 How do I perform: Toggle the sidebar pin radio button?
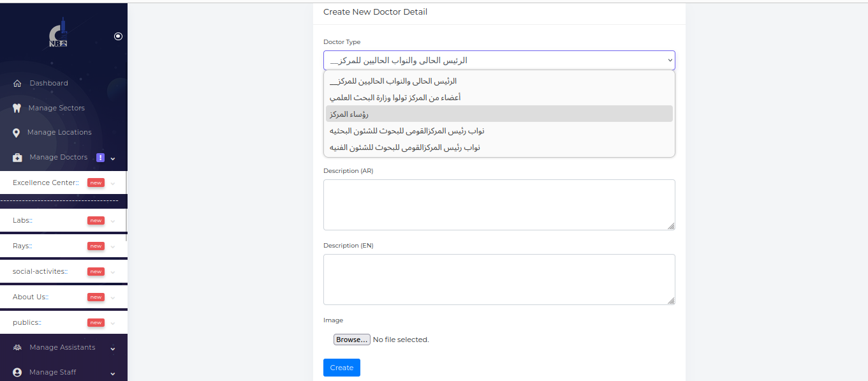point(118,36)
